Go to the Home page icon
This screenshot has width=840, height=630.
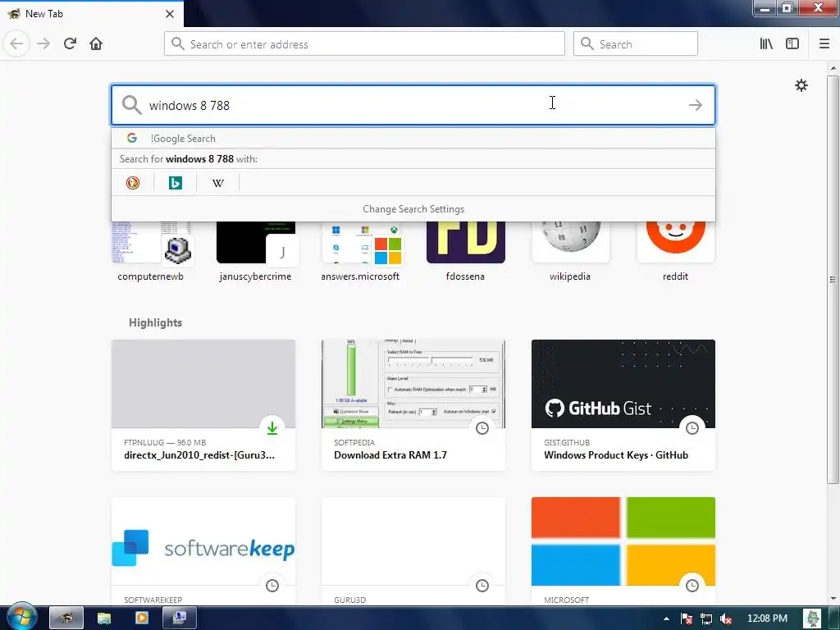(x=96, y=43)
